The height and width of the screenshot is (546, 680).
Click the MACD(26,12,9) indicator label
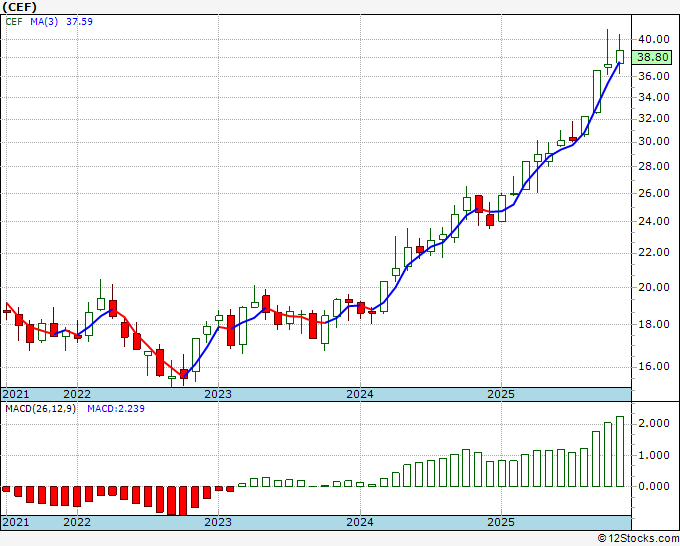pyautogui.click(x=40, y=409)
